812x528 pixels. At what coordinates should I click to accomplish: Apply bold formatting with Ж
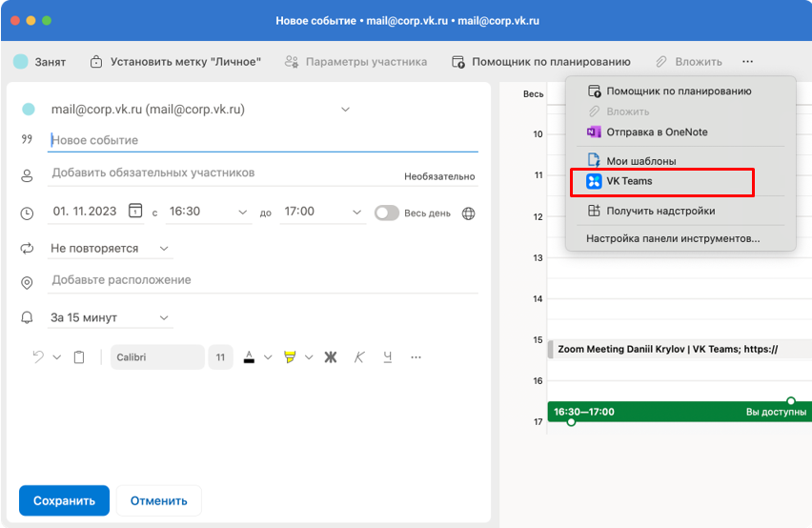click(332, 357)
